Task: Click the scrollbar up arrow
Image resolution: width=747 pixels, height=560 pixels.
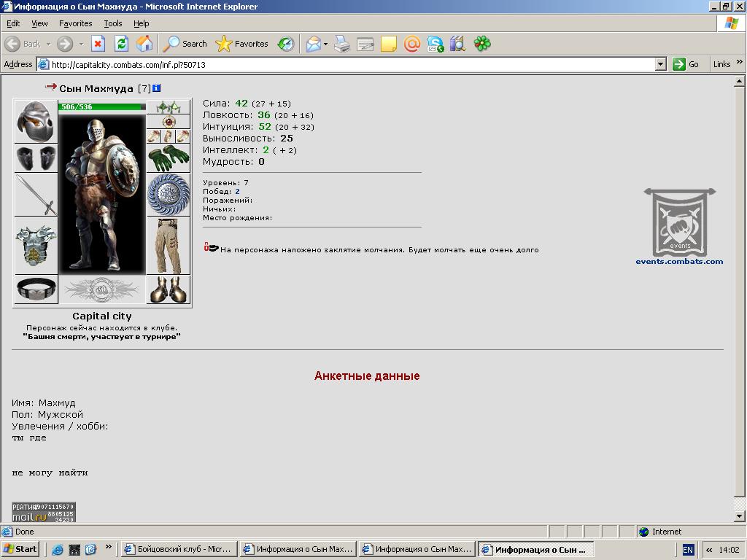Action: [x=739, y=81]
